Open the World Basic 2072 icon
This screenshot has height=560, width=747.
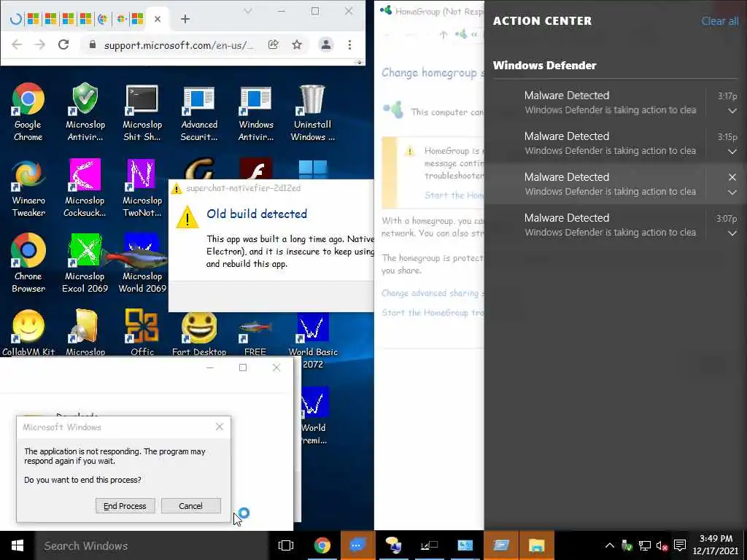[313, 341]
